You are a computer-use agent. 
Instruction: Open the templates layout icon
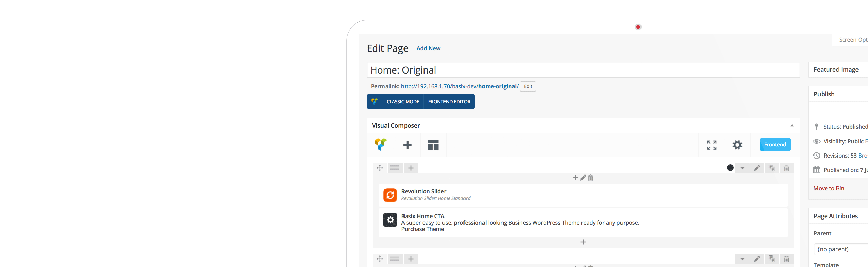pyautogui.click(x=433, y=145)
